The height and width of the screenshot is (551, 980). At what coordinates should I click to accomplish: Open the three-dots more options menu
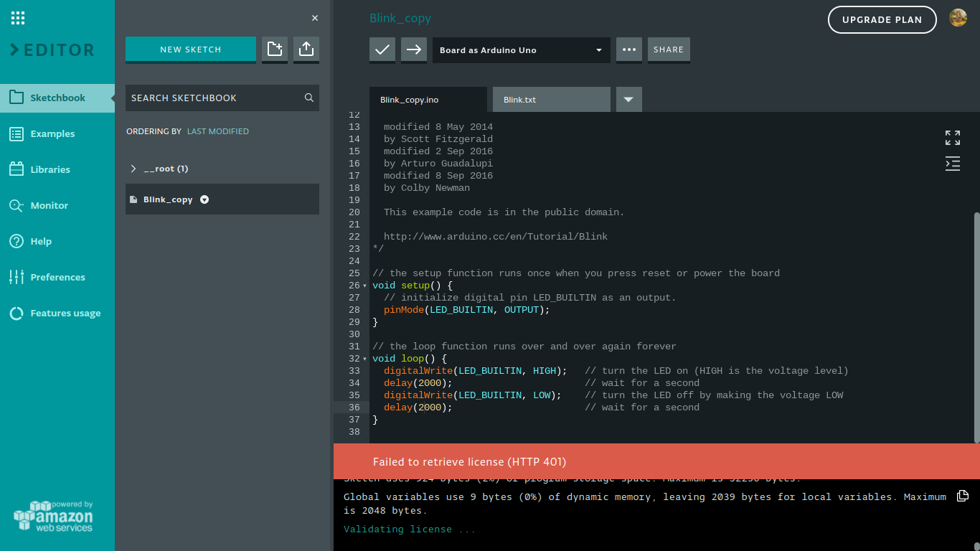click(x=629, y=50)
